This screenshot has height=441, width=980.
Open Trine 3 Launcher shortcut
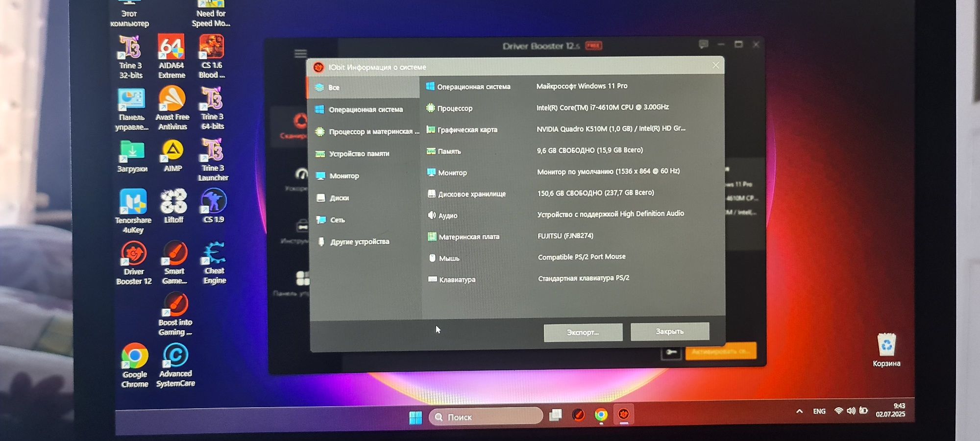tap(213, 160)
